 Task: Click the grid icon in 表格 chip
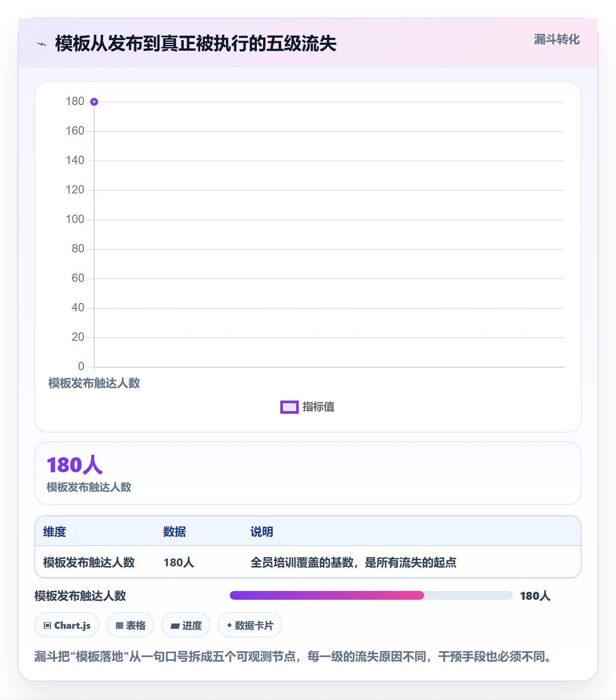pos(120,626)
